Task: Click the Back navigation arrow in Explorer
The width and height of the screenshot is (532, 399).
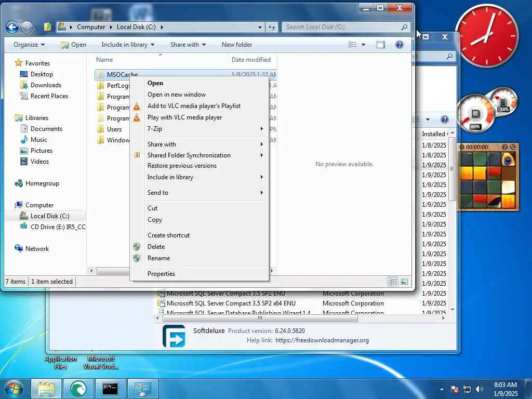Action: coord(12,27)
